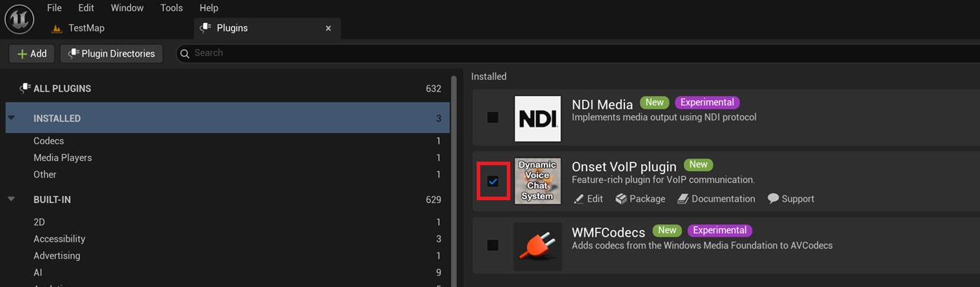Screen dimensions: 980x287
Task: Click the Add button
Action: pos(31,54)
